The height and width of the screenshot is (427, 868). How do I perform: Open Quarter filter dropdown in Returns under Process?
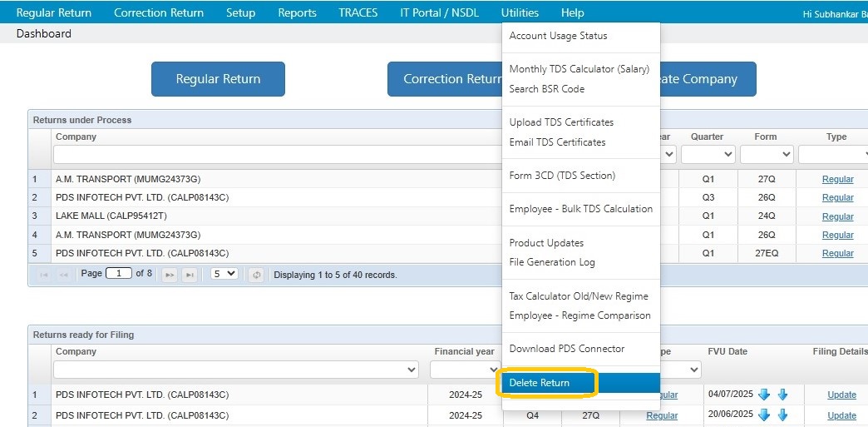point(708,155)
